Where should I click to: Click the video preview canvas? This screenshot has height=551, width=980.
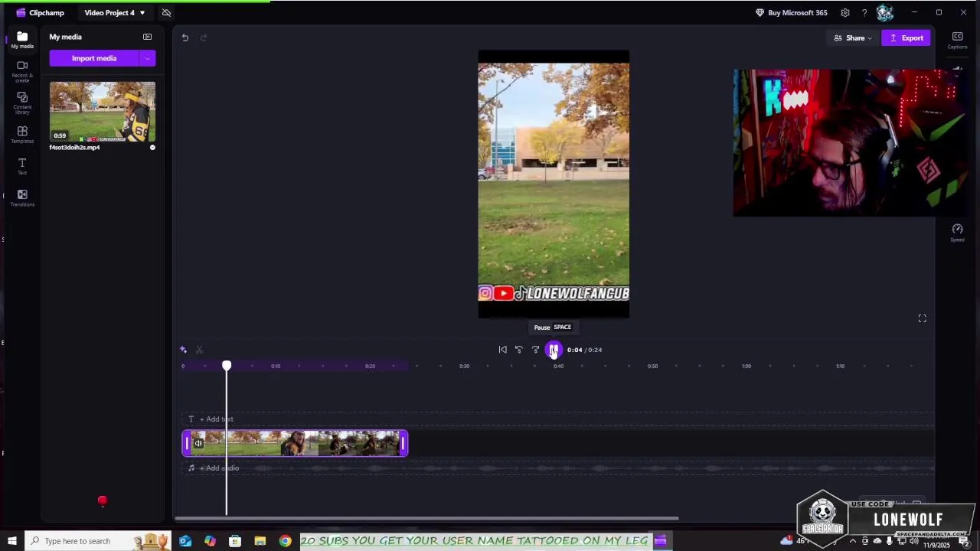tap(554, 184)
